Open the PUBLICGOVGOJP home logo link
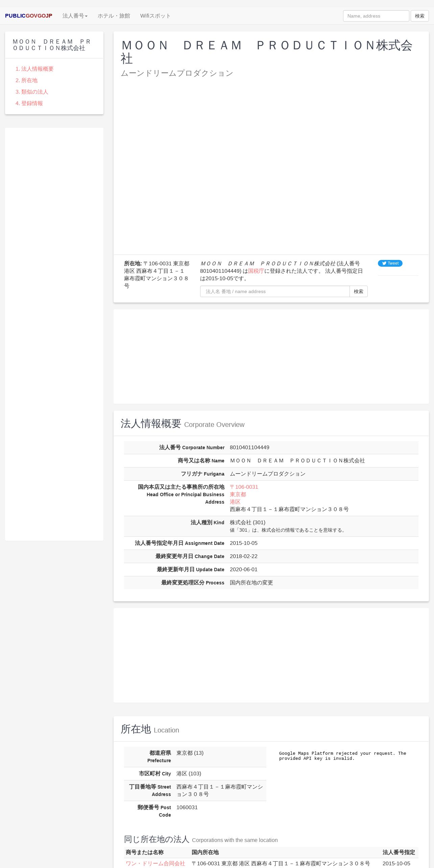The image size is (434, 868). point(29,16)
